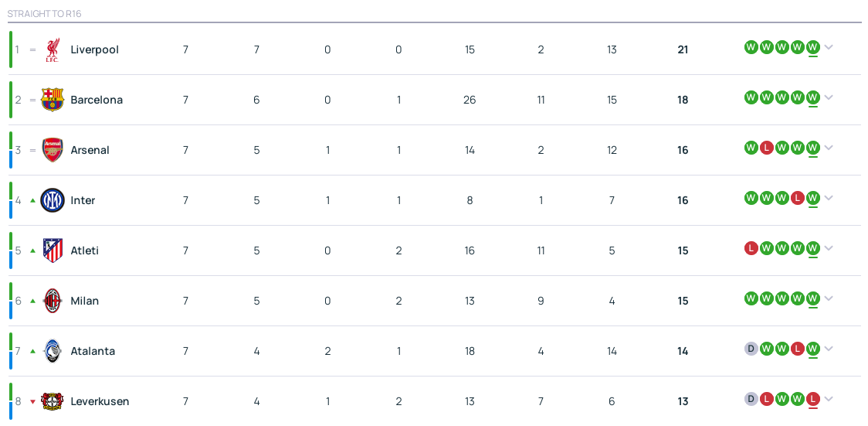Image resolution: width=868 pixels, height=426 pixels.
Task: Click the Milan club crest
Action: [x=52, y=301]
